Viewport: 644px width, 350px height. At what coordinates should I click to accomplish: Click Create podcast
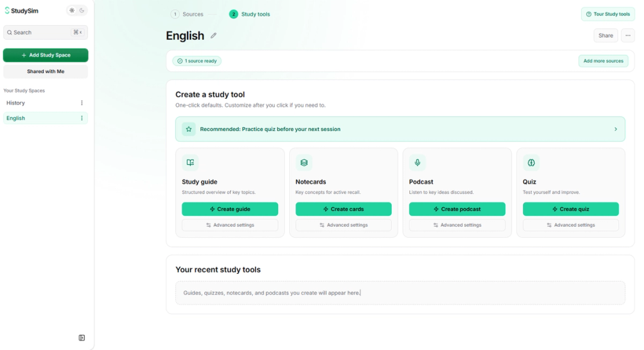click(457, 209)
